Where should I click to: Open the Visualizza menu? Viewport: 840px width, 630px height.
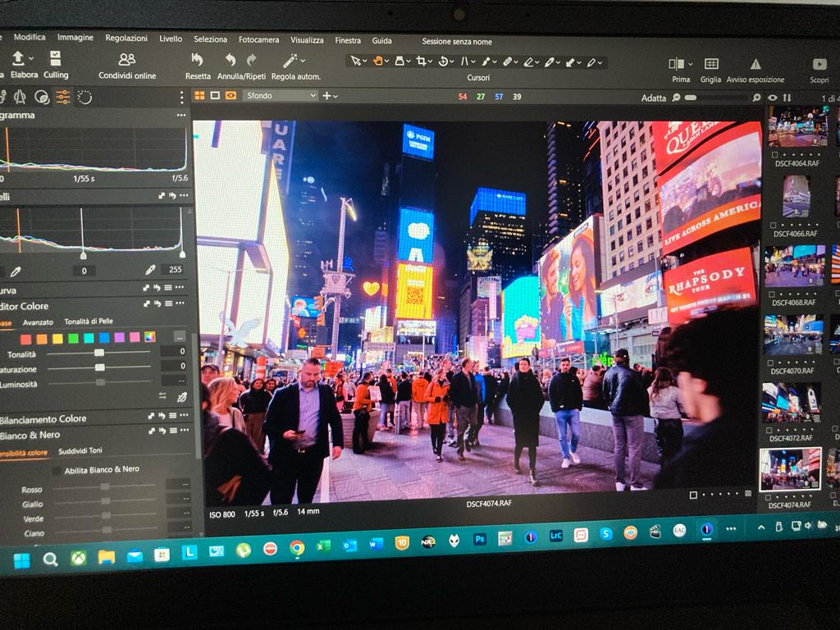[x=307, y=40]
